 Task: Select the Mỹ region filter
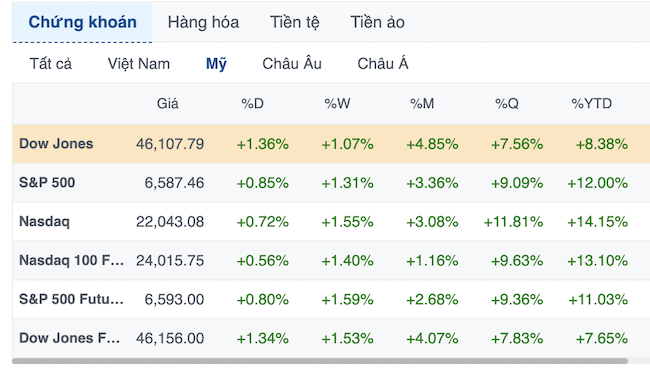[x=216, y=63]
